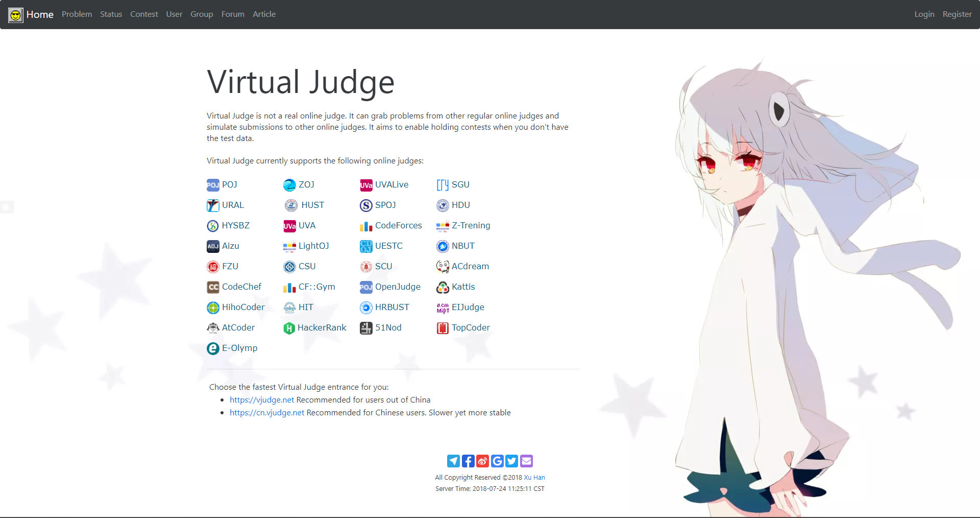Viewport: 980px width, 518px height.
Task: Switch to the Contest section
Action: pos(144,14)
